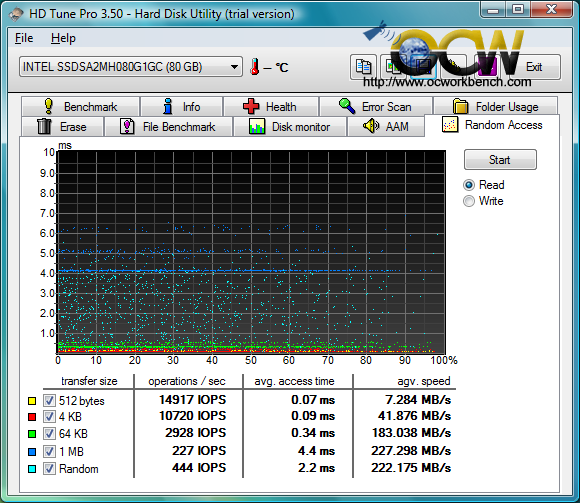Click the copy screenshot toolbar icon
Viewport: 580px width, 503px height.
tap(393, 67)
